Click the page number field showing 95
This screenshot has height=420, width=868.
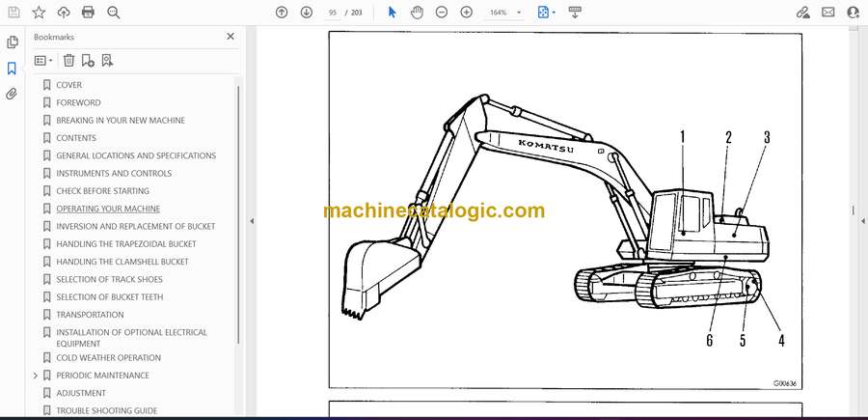333,13
